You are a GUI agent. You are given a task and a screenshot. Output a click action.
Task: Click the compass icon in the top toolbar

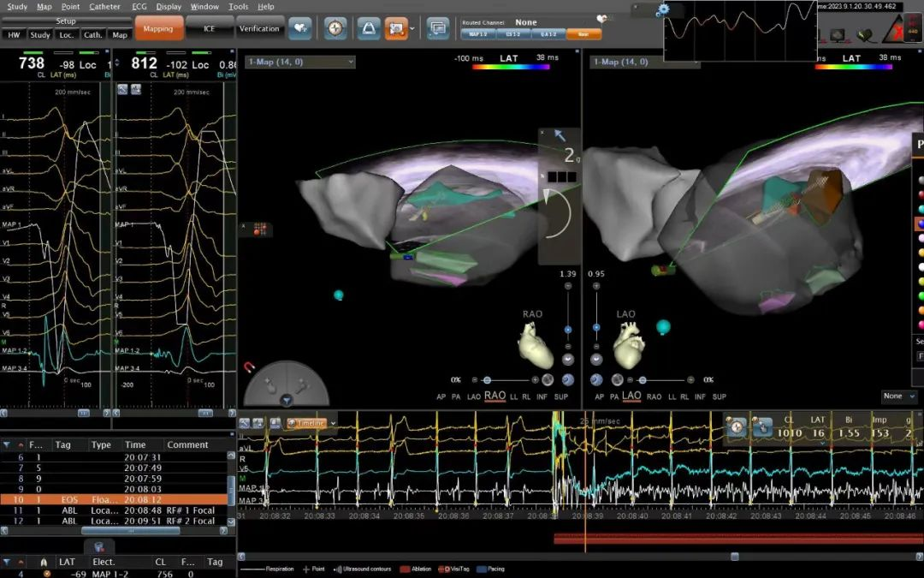coord(335,28)
